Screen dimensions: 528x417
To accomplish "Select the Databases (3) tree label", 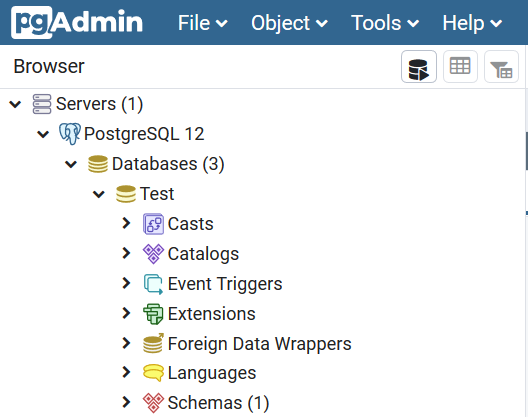I will [x=168, y=164].
